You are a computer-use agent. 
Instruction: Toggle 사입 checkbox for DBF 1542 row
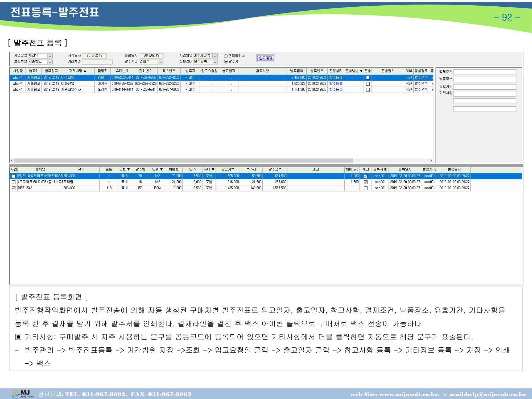(14, 188)
